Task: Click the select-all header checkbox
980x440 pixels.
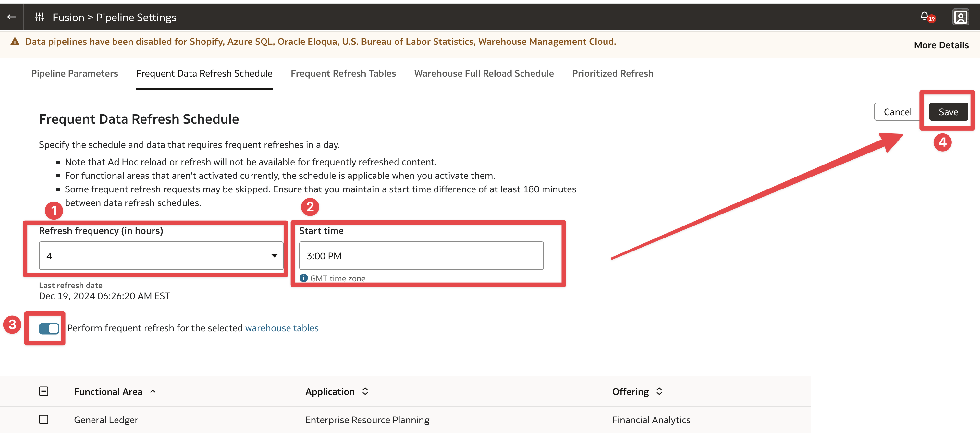Action: (44, 391)
